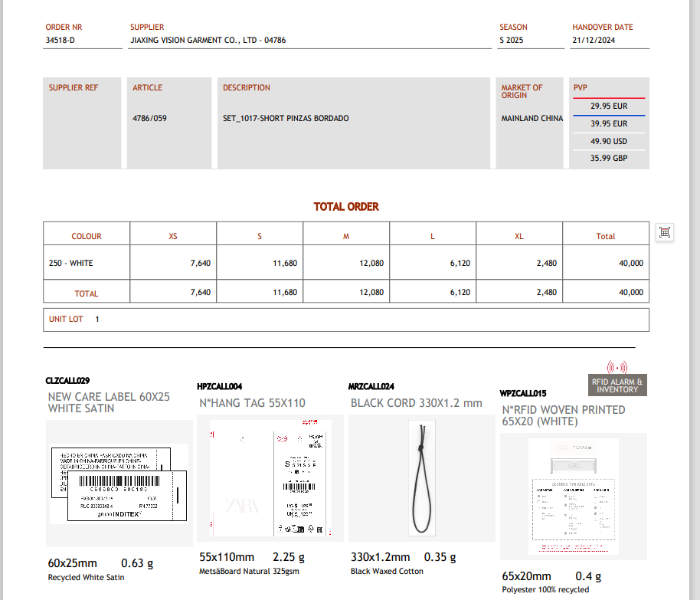Screen dimensions: 700x600
Task: Click the order number 34518-D field
Action: [x=61, y=40]
